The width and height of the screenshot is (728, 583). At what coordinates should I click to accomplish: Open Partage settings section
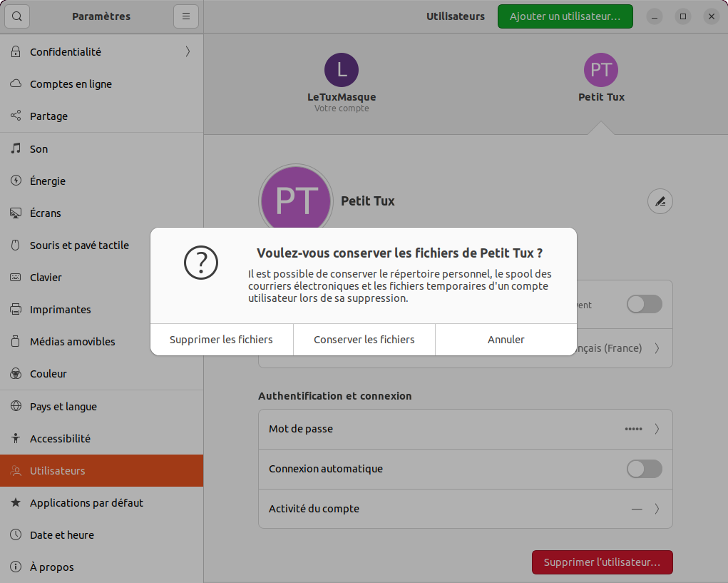[x=102, y=116]
